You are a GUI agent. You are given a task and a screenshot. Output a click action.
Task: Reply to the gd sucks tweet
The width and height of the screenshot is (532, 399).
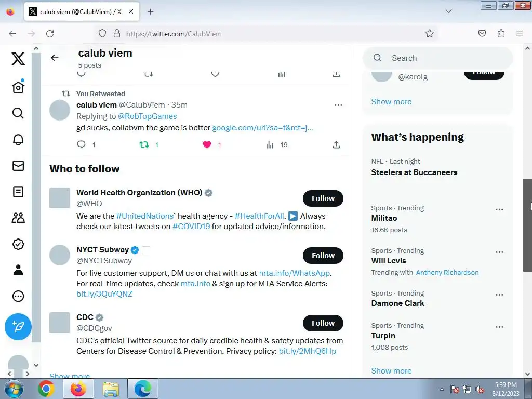81,144
